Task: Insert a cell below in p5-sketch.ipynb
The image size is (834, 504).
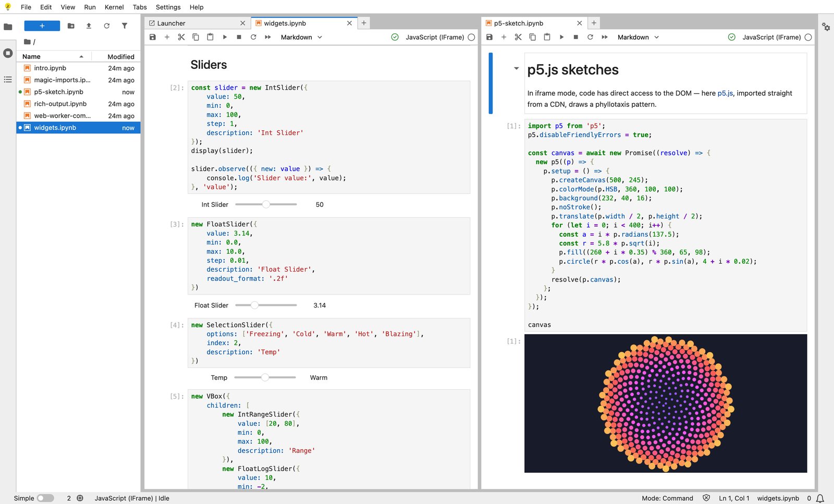Action: coord(504,37)
